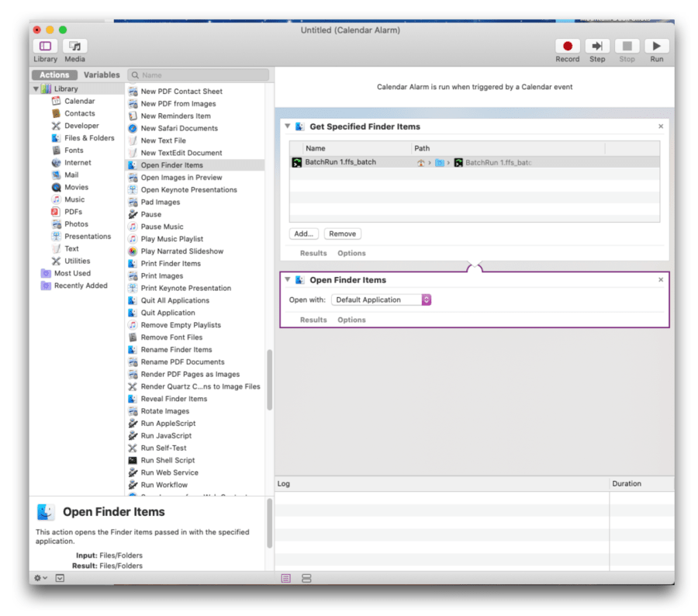Screen dimensions: 698x616
Task: Open the Default Application dropdown
Action: click(381, 299)
